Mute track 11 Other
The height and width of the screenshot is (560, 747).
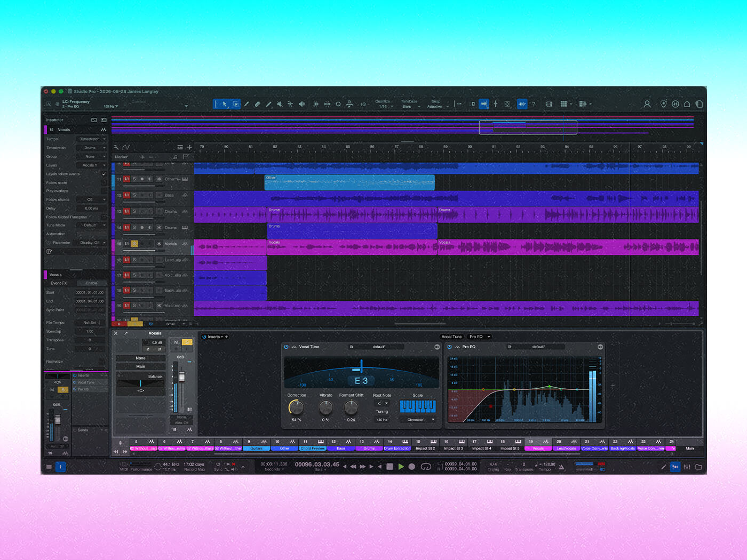click(126, 179)
